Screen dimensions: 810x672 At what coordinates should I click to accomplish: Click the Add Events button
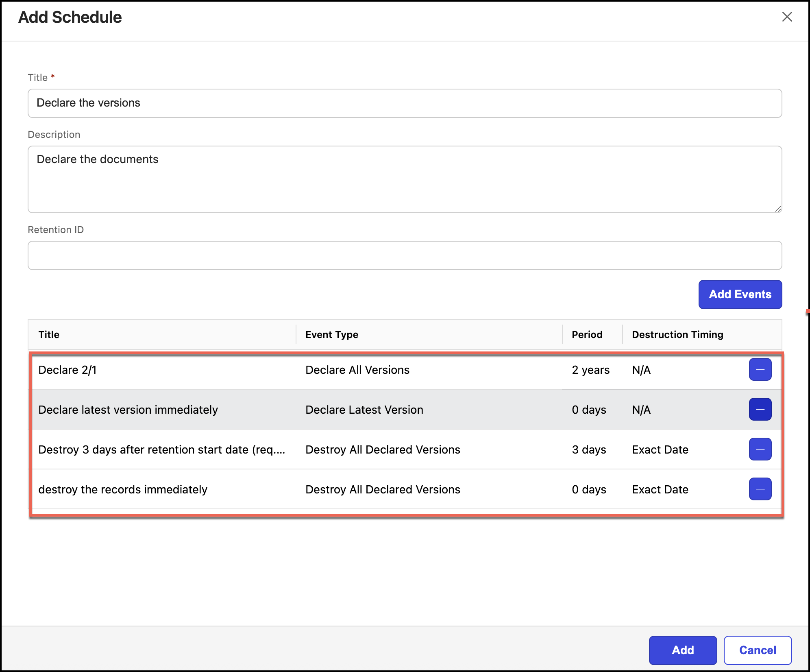click(740, 294)
